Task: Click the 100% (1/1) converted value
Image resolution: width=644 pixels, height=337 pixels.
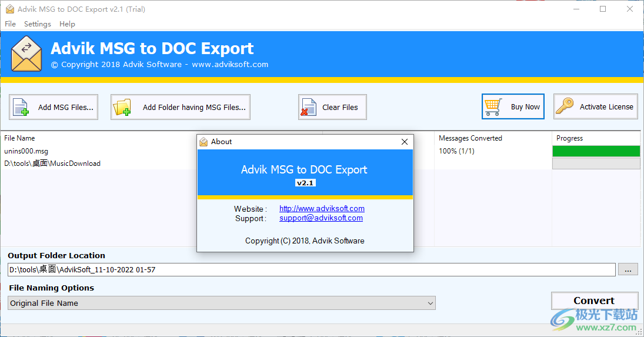Action: point(456,151)
